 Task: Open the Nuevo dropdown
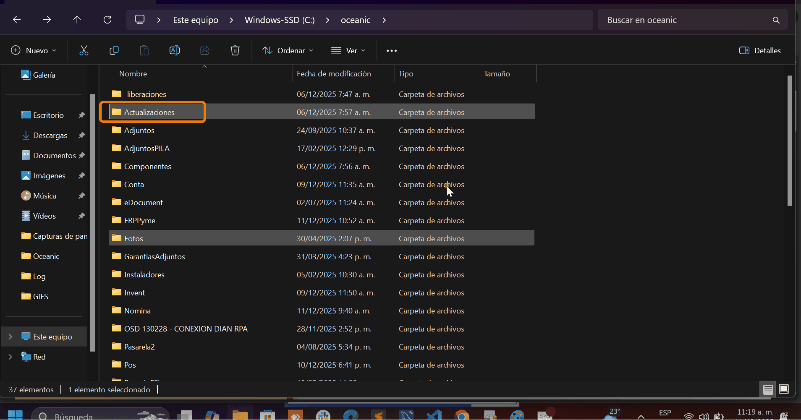(33, 50)
